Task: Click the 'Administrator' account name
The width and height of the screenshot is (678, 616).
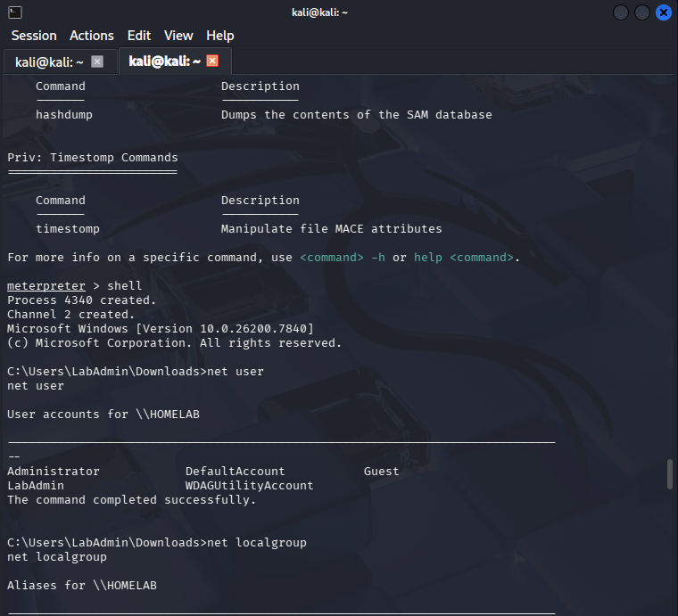Action: [x=54, y=472]
